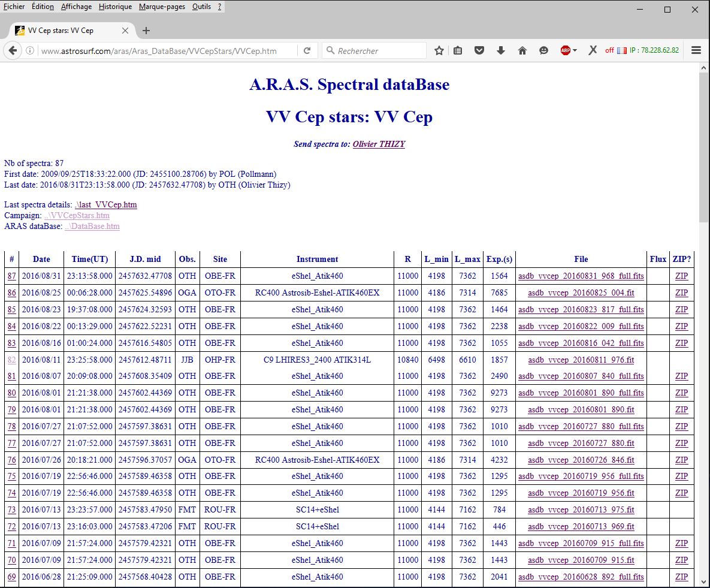This screenshot has width=710, height=588.
Task: Click the VPN proxy flag showing French IP
Action: 623,50
